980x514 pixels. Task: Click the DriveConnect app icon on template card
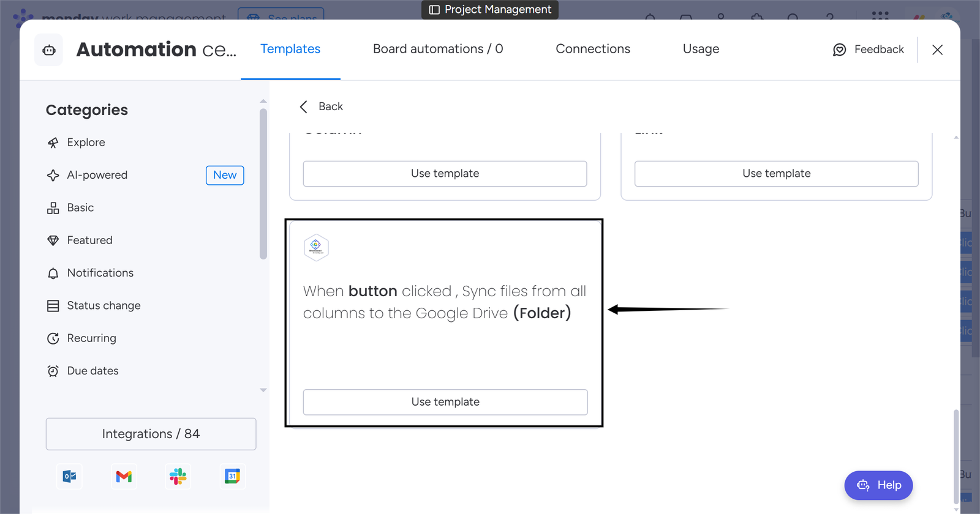tap(316, 247)
